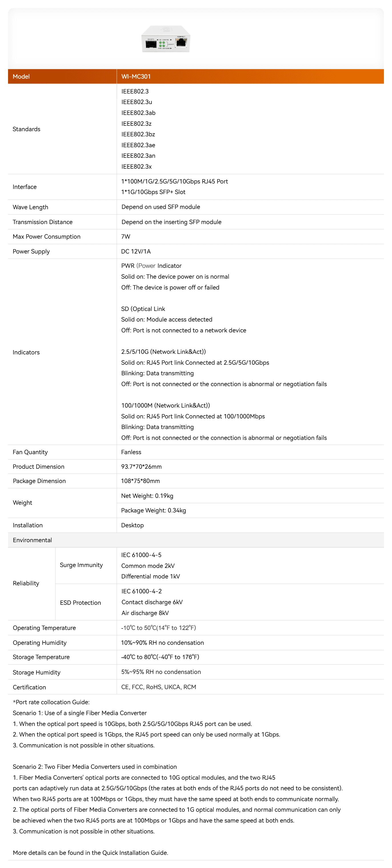Select the SD (Optical Link heading text

pyautogui.click(x=143, y=309)
